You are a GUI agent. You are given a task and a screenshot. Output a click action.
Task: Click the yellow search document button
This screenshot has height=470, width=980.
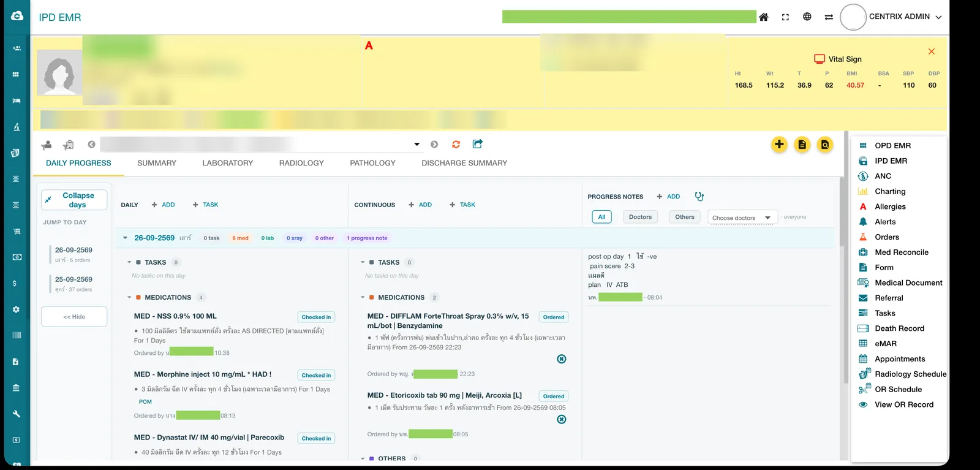point(825,145)
